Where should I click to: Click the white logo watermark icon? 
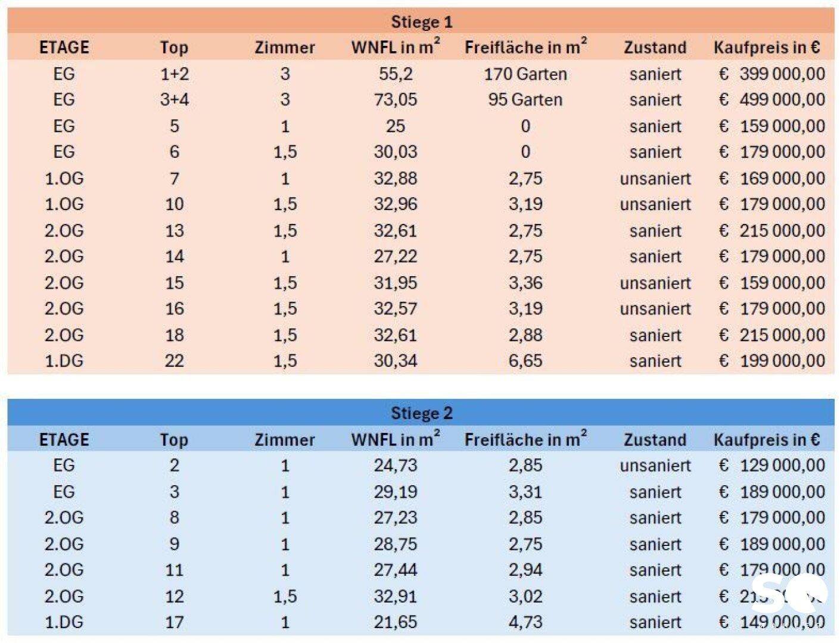click(x=789, y=592)
